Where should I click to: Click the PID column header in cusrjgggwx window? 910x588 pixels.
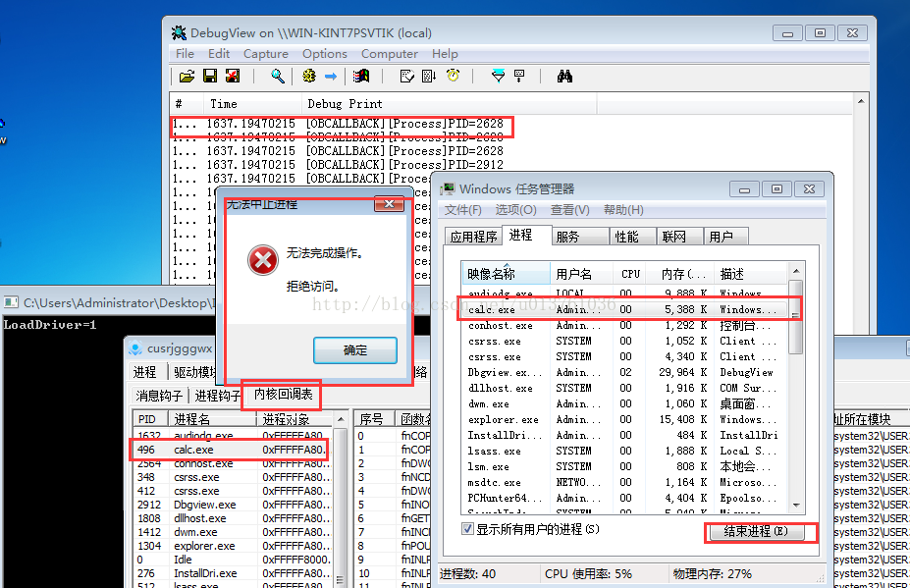point(150,419)
